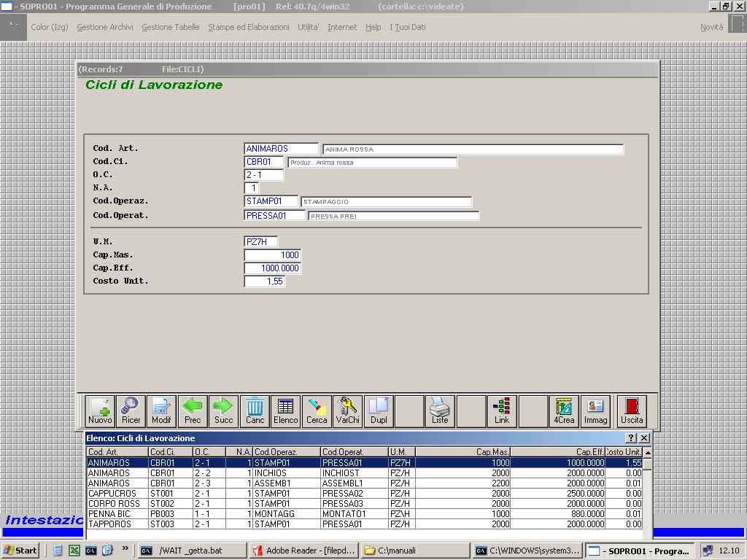Click the 4Crea icon
Screen dimensions: 747x560
tap(564, 411)
